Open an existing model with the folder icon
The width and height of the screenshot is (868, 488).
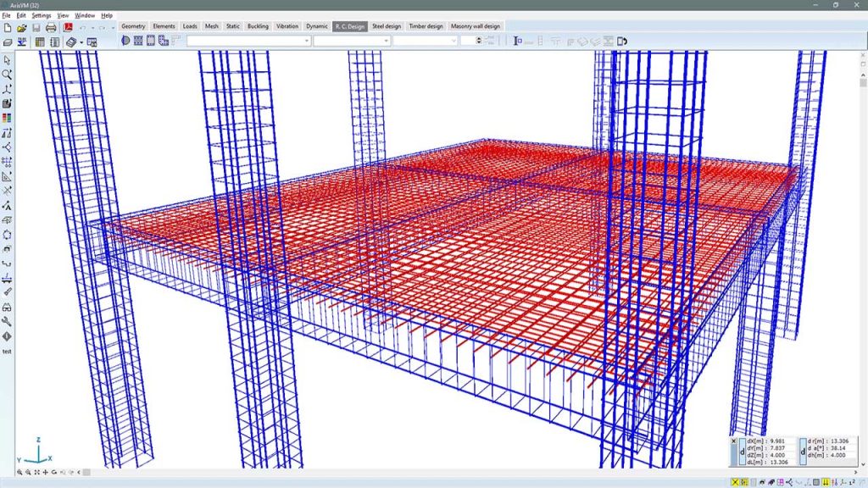[x=21, y=27]
